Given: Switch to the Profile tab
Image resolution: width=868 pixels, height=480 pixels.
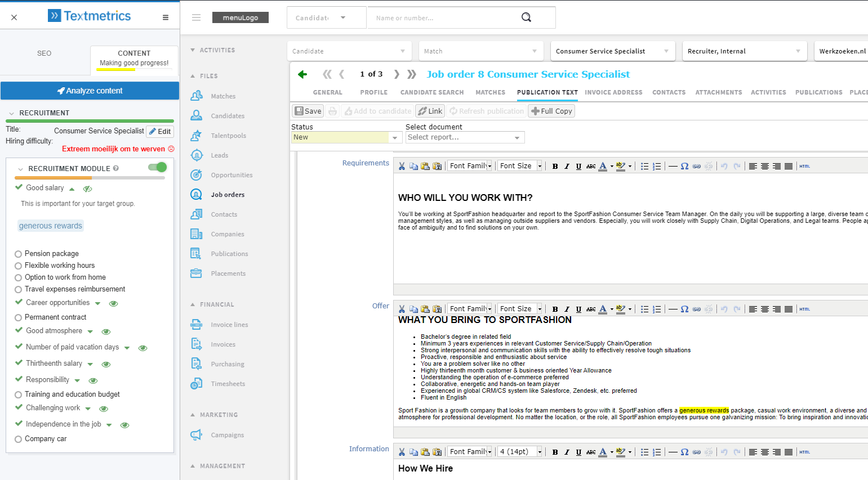Looking at the screenshot, I should 374,92.
